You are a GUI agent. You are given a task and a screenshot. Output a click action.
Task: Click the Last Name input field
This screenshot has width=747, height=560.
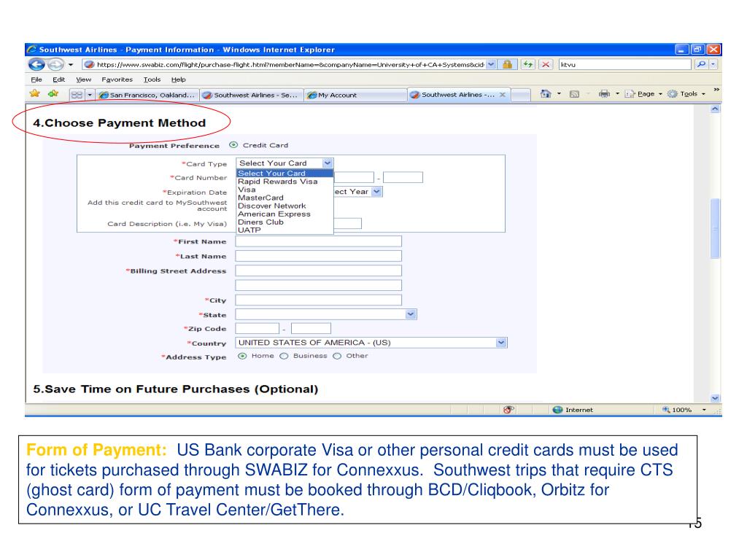[318, 256]
